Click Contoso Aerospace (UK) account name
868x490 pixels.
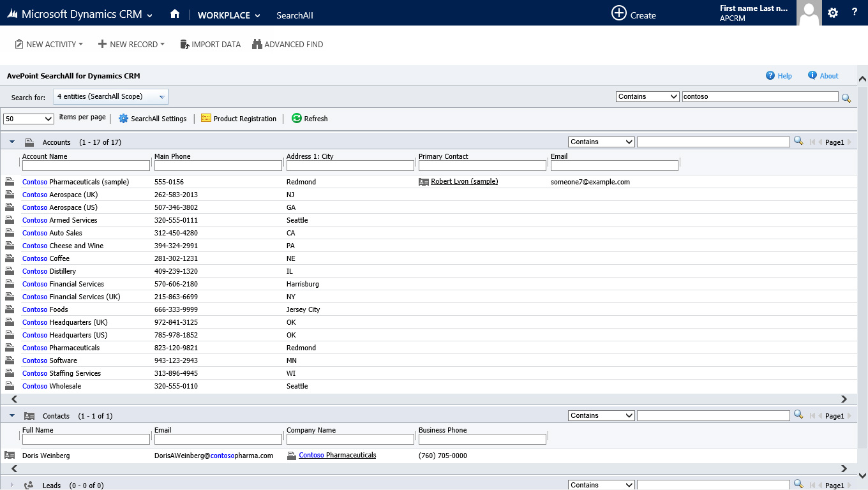[60, 195]
